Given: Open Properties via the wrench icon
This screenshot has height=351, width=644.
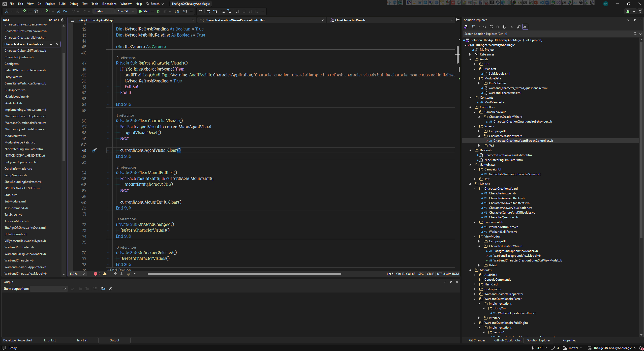Looking at the screenshot, I should point(519,27).
